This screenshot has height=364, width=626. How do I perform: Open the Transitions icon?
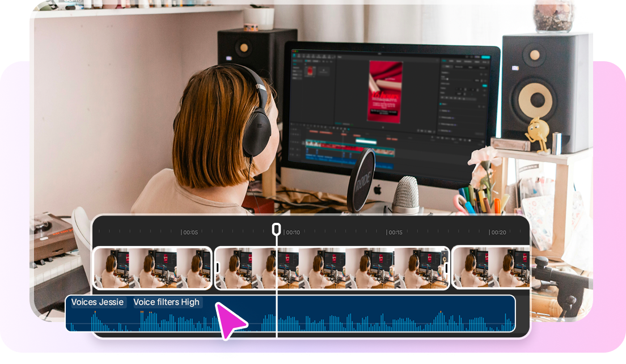[307, 56]
